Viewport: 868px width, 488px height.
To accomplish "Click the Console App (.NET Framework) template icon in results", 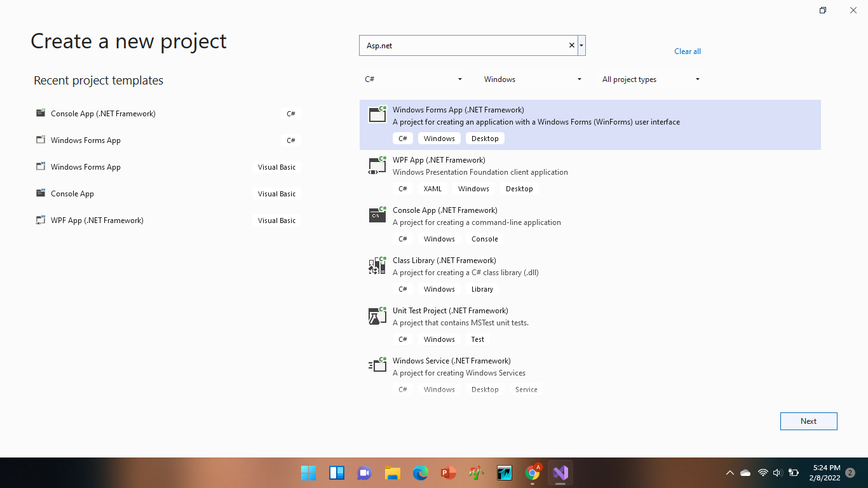I will point(377,215).
